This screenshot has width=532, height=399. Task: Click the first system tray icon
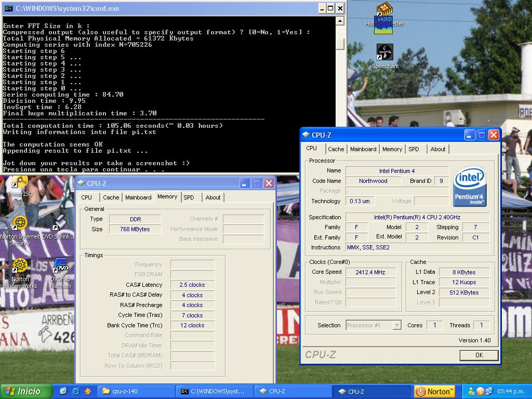point(471,391)
